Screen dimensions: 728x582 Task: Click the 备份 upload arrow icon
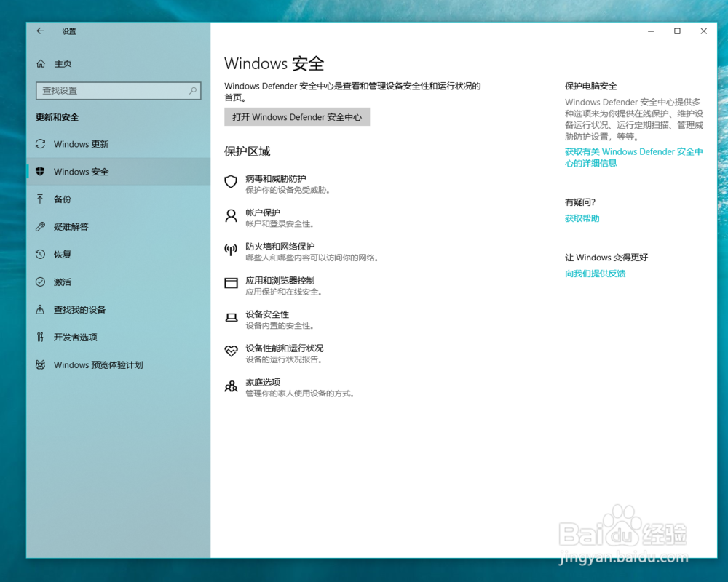pos(40,199)
